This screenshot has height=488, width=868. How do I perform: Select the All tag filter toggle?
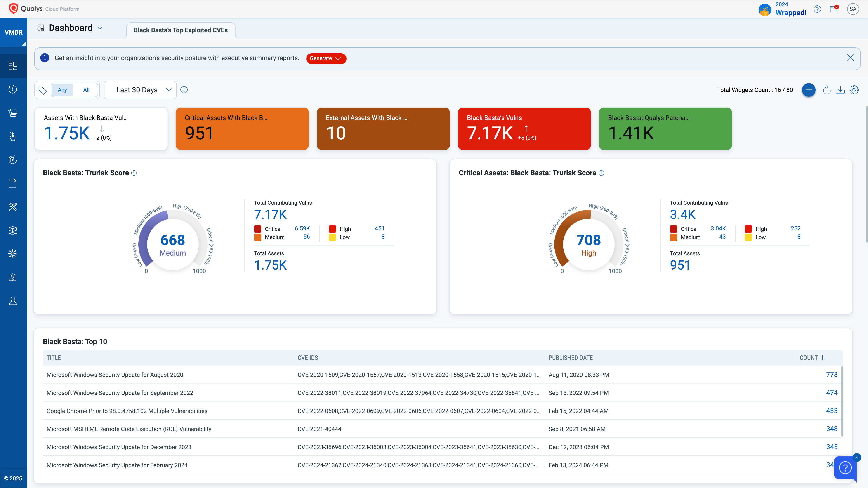(86, 90)
